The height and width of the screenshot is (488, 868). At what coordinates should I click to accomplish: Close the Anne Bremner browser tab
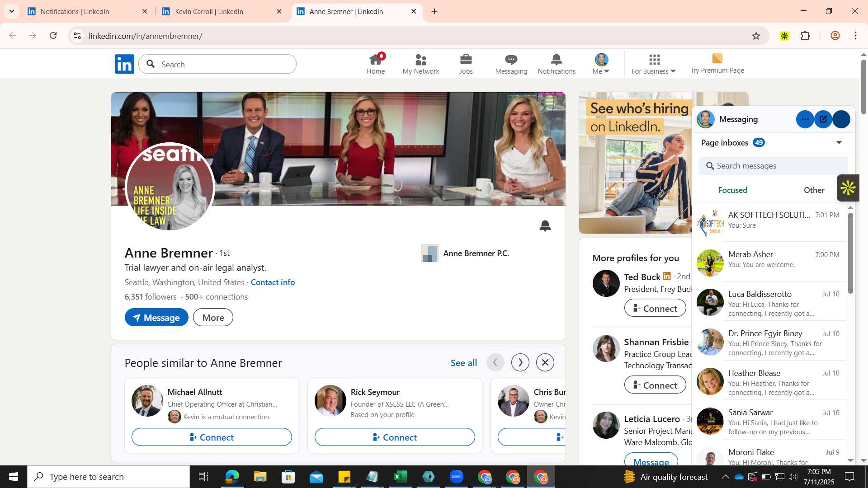[x=414, y=11]
